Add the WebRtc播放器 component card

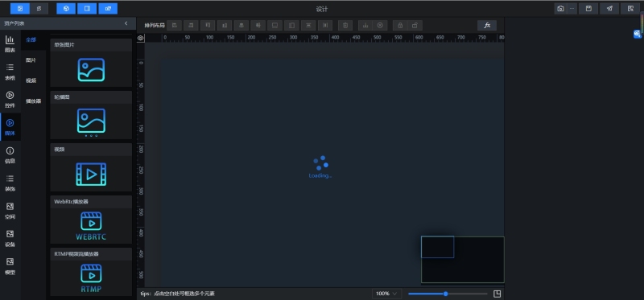(x=91, y=220)
